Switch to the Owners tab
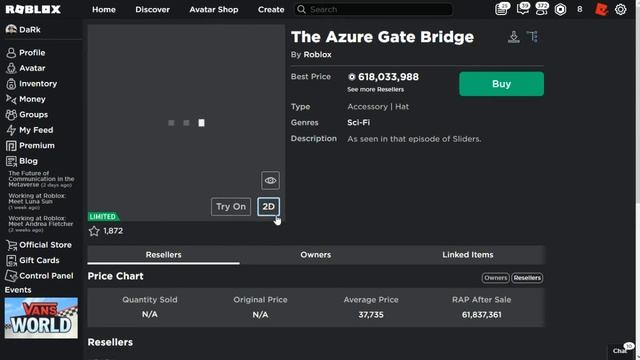640x360 pixels. [316, 255]
